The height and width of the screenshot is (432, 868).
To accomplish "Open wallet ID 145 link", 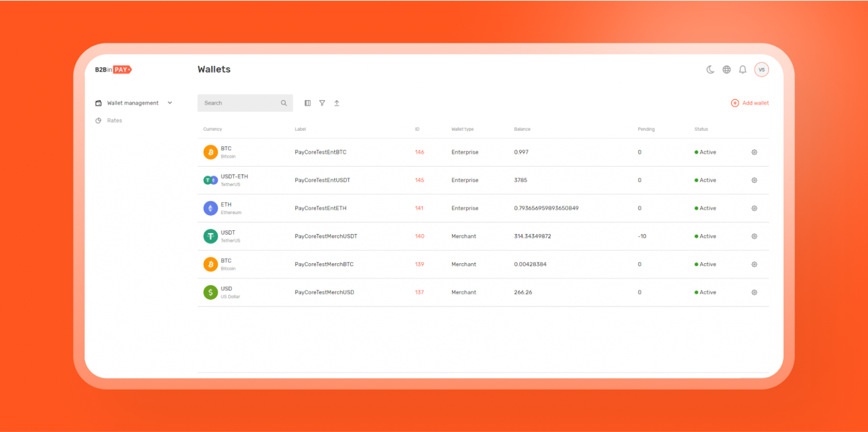I will point(420,180).
